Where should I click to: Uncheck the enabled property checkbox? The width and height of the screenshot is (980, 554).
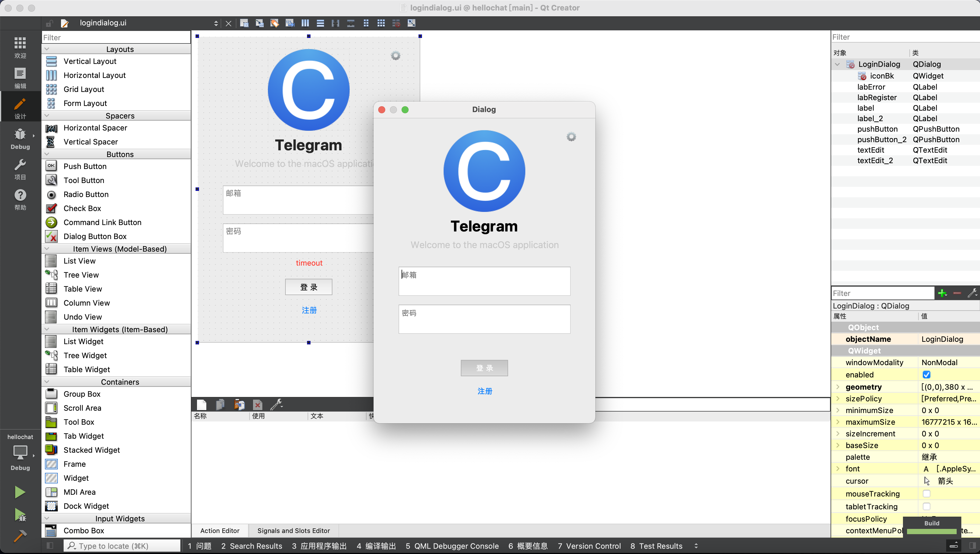tap(926, 374)
